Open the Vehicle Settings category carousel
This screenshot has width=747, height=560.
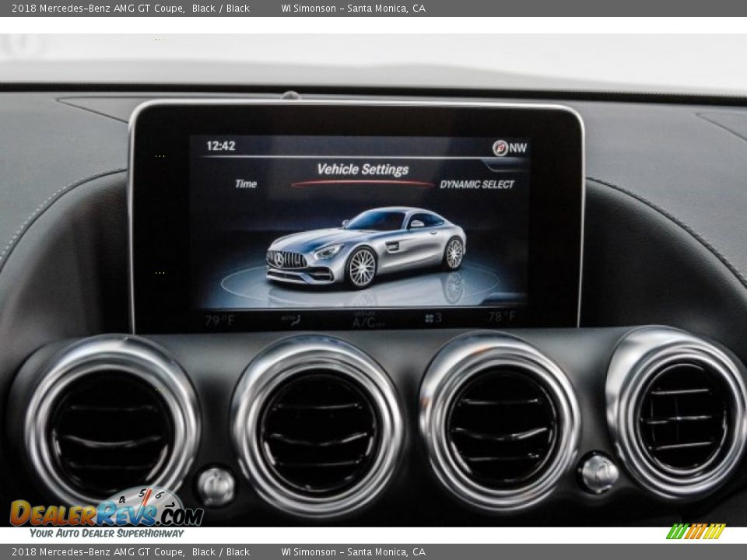click(364, 168)
